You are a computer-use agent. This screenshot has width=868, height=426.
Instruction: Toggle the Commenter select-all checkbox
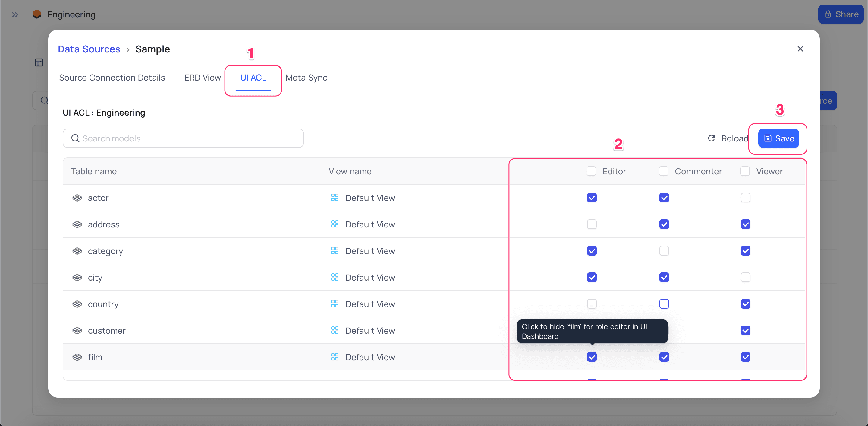click(663, 171)
